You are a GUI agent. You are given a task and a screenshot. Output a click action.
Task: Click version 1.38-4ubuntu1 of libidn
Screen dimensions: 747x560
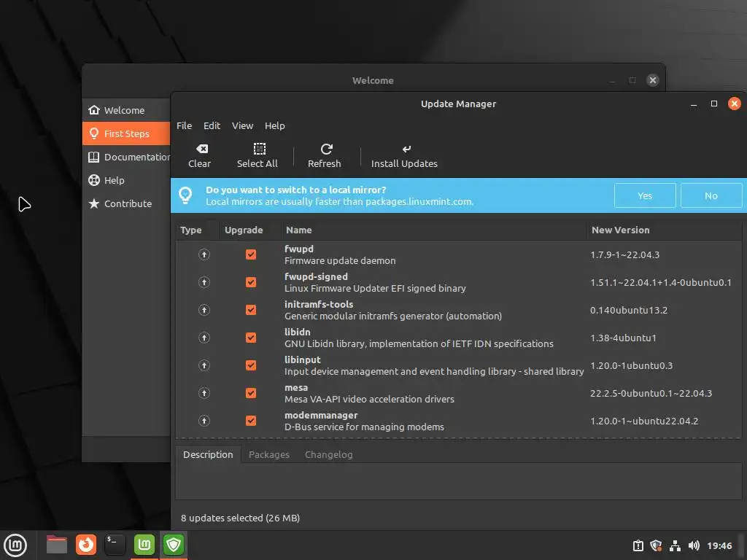[623, 338]
